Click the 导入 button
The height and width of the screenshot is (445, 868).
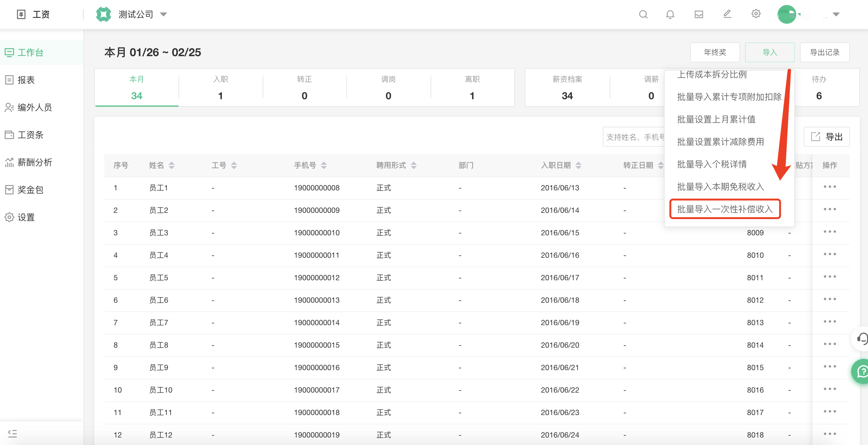(770, 52)
